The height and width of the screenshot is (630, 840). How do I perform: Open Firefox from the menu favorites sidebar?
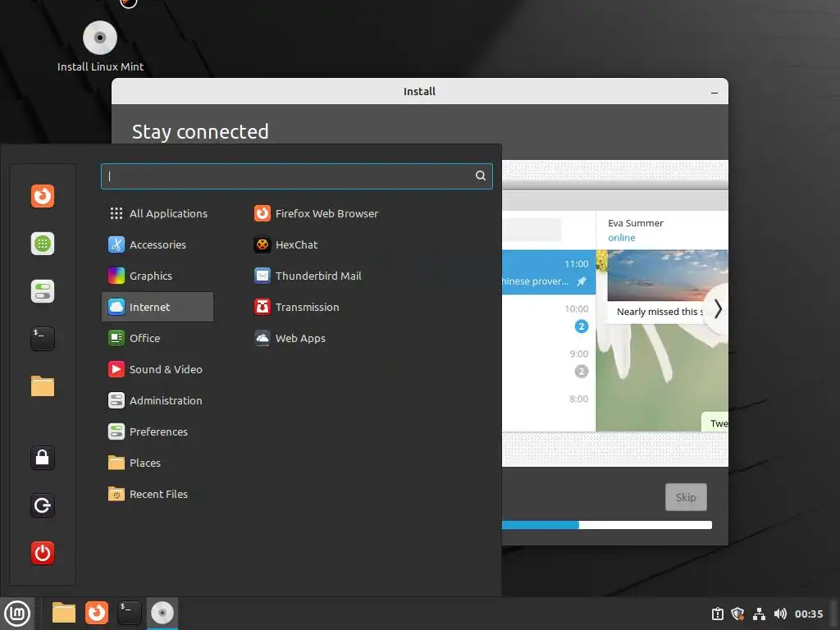pos(43,196)
